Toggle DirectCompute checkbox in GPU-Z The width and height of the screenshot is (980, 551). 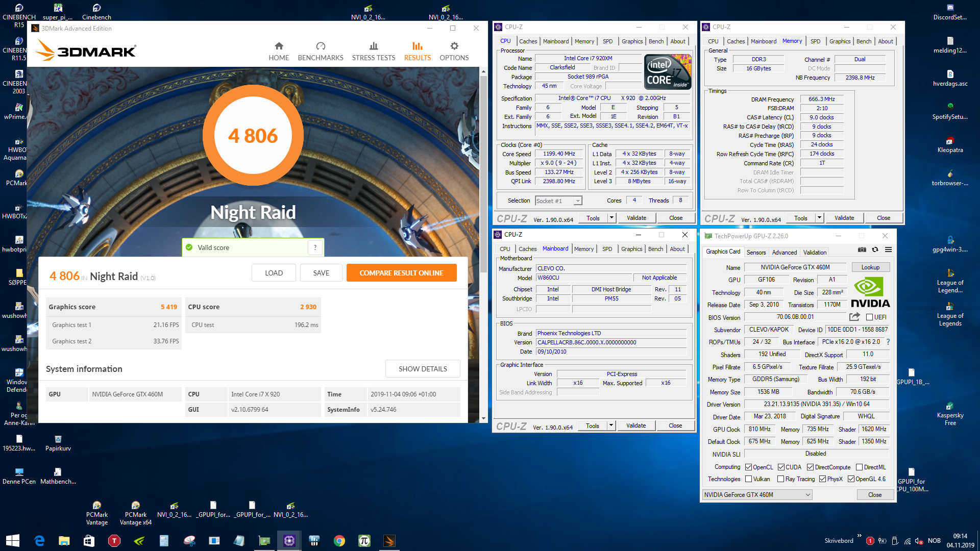810,467
